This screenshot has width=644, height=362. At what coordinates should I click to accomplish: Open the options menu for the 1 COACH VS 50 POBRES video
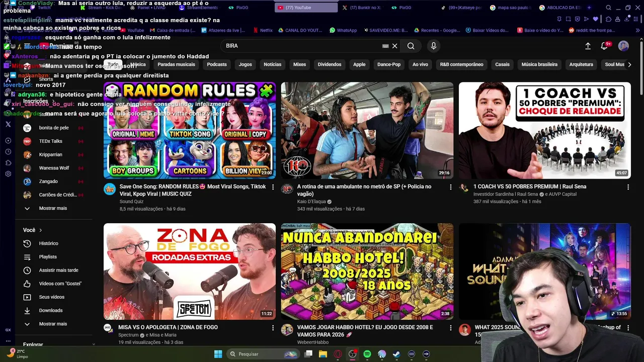click(x=628, y=187)
